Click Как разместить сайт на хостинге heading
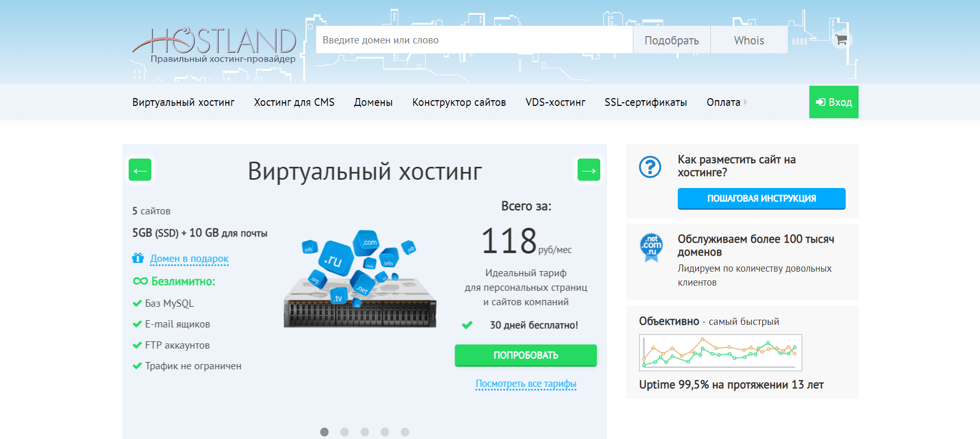 pos(737,166)
